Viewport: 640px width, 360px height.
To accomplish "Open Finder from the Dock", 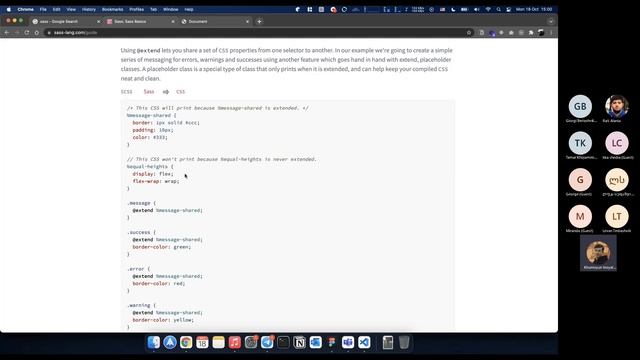I will coord(154,342).
